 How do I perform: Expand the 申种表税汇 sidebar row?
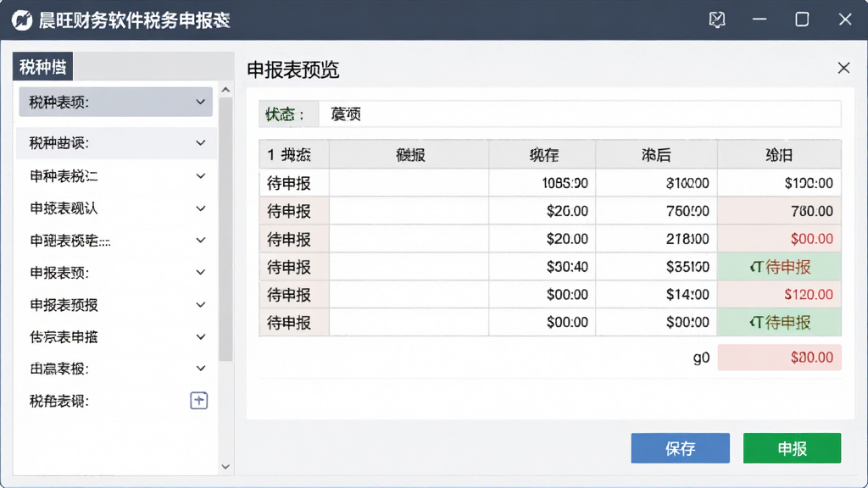(x=116, y=176)
